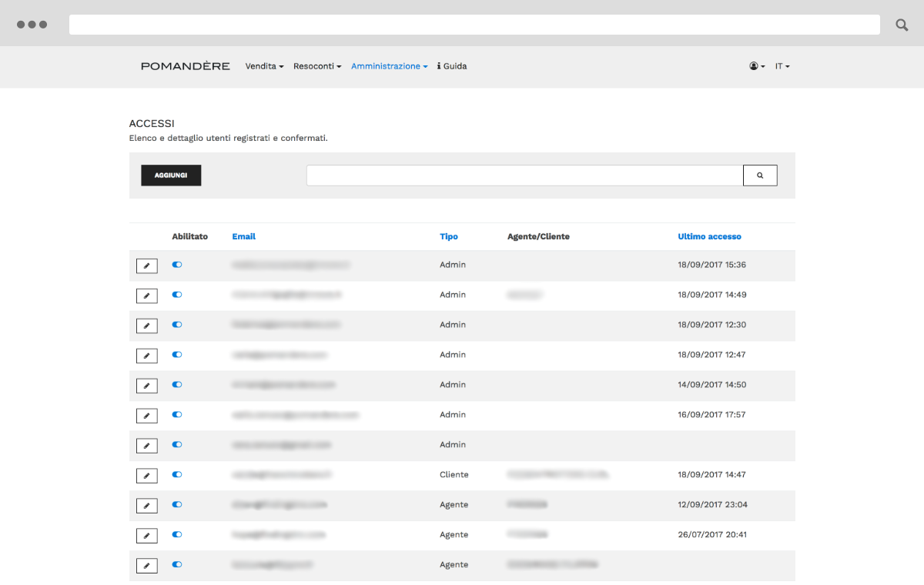
Task: Open edit for the Cliente row
Action: tap(146, 476)
